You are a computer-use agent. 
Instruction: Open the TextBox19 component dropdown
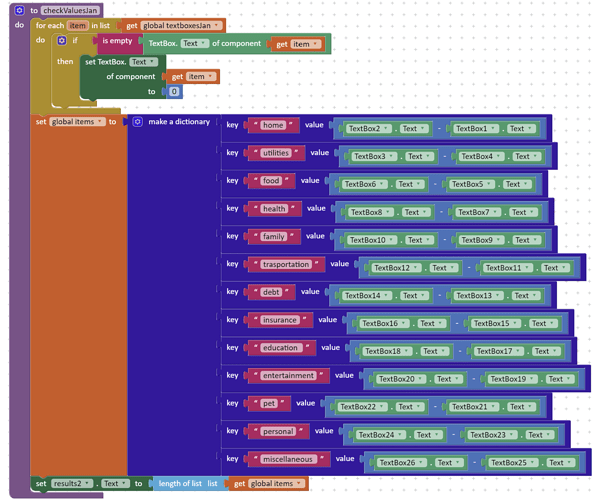(x=531, y=379)
